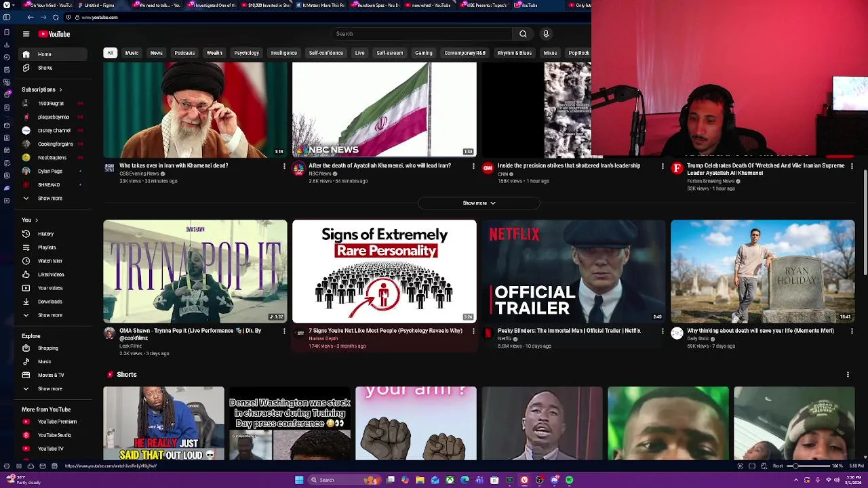Select the Podcasts filter chip
868x488 pixels.
184,53
